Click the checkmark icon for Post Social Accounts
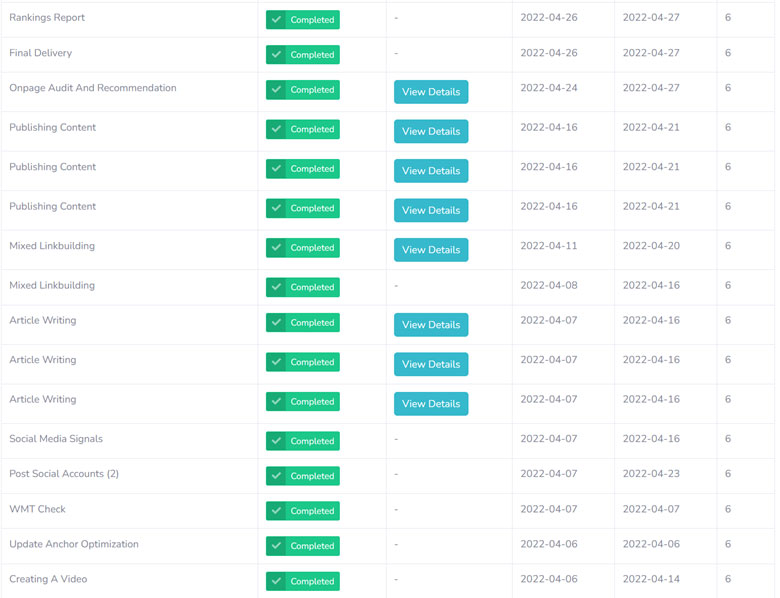The width and height of the screenshot is (780, 598). tap(275, 476)
